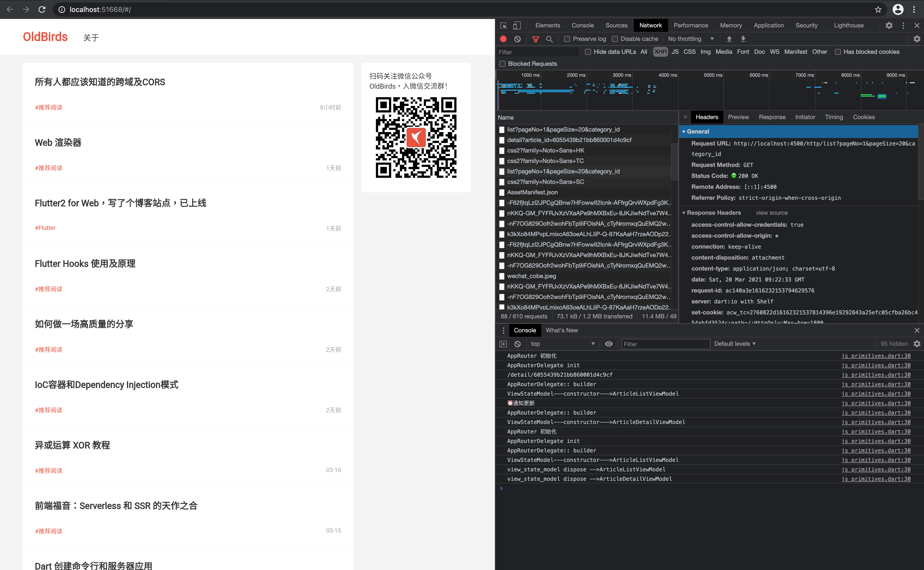Reload the browser page
The height and width of the screenshot is (570, 924).
(42, 9)
